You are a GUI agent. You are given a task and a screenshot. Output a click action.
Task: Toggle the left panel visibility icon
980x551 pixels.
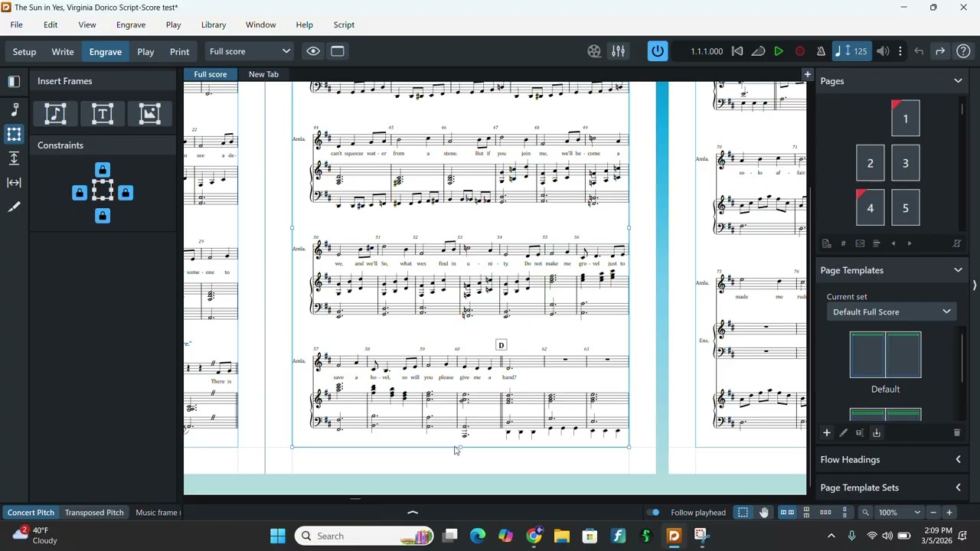pyautogui.click(x=14, y=81)
